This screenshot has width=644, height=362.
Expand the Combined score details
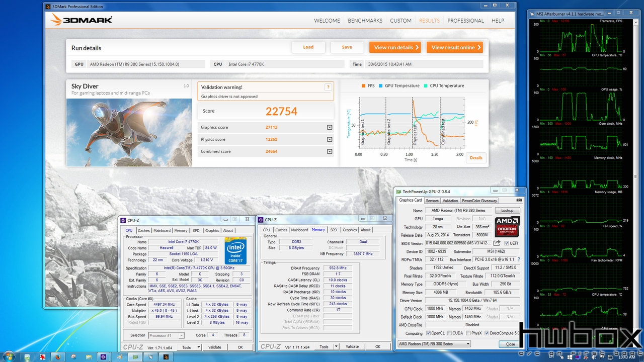pyautogui.click(x=330, y=151)
